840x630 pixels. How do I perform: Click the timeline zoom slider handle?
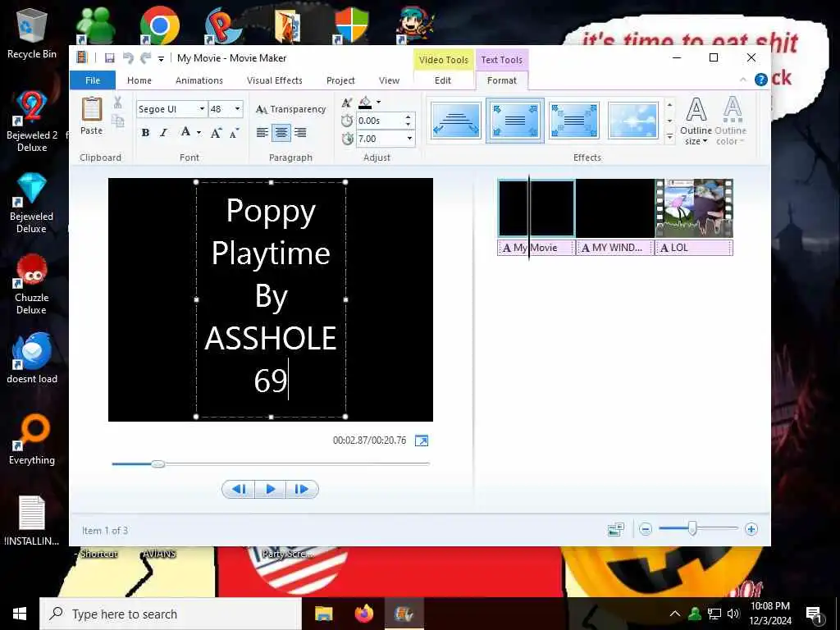click(692, 529)
